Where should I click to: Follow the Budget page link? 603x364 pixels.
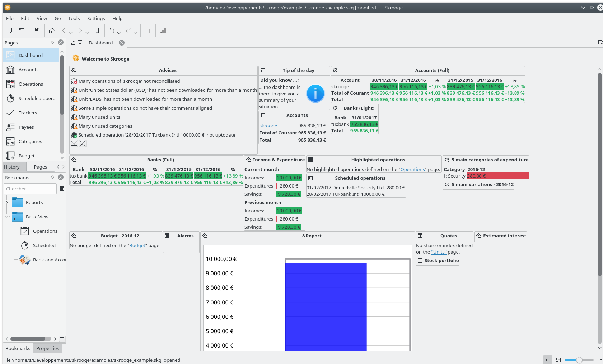[x=137, y=246]
